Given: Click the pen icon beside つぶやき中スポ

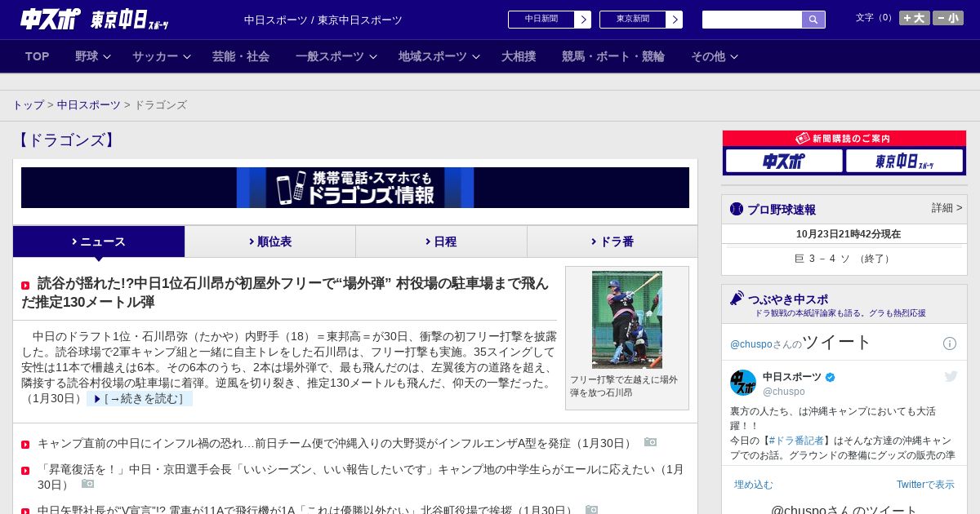Looking at the screenshot, I should pyautogui.click(x=737, y=298).
